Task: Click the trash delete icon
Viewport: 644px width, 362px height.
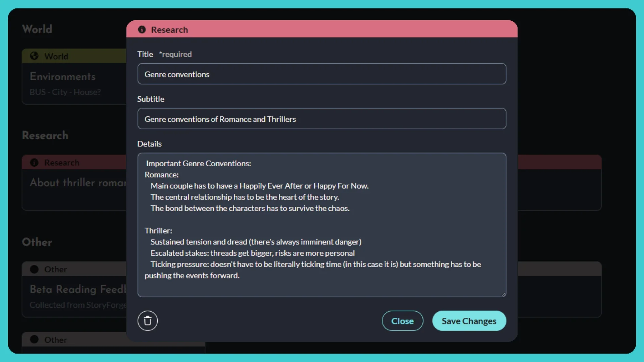Action: 148,321
